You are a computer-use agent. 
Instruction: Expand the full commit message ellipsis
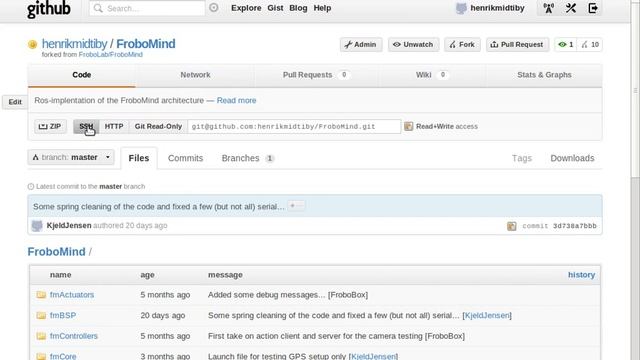pyautogui.click(x=296, y=206)
